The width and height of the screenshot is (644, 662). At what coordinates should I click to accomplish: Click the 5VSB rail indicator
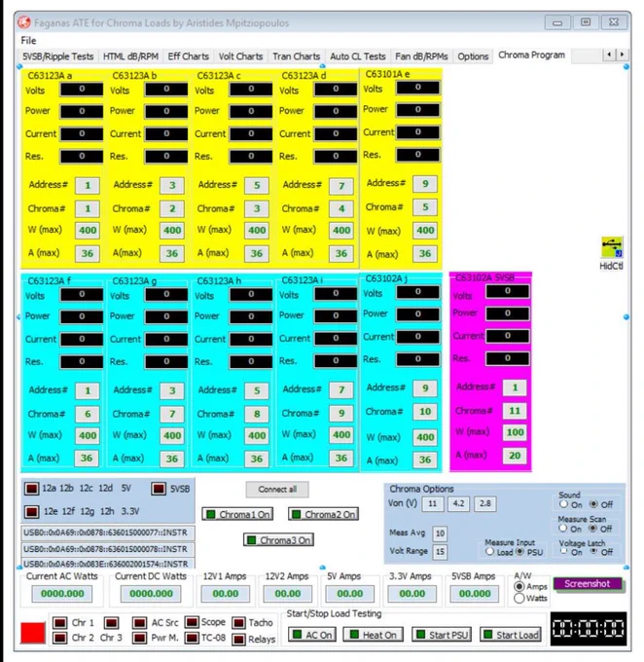[x=159, y=489]
